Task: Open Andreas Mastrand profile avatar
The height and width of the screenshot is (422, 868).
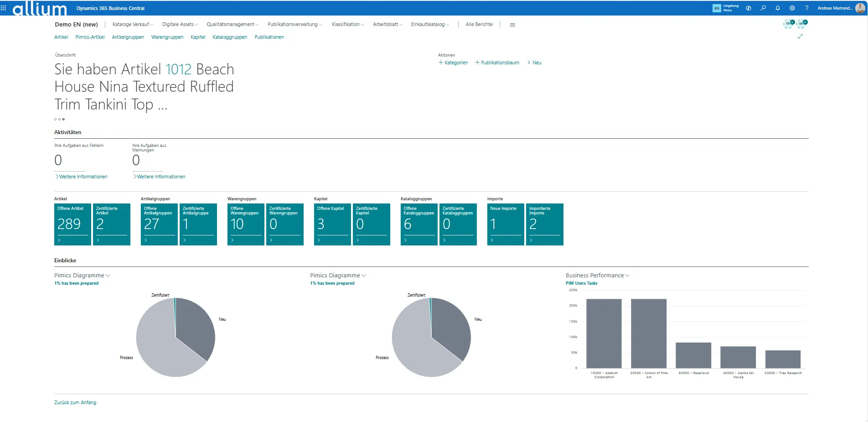Action: [860, 8]
